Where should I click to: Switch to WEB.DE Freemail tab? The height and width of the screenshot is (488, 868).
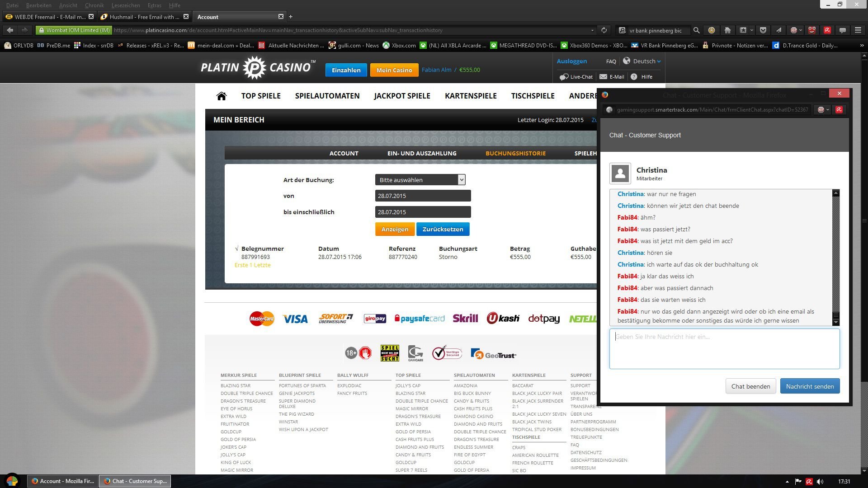pos(49,17)
